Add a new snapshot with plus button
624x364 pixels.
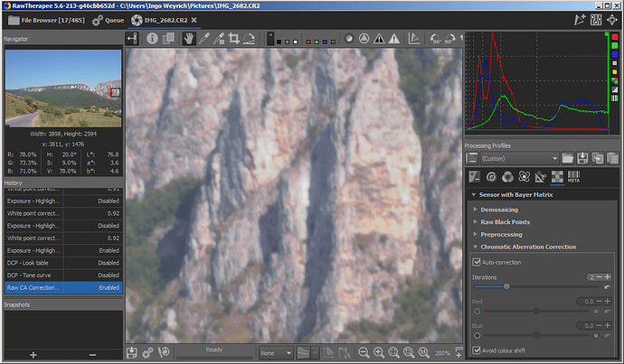(x=33, y=354)
